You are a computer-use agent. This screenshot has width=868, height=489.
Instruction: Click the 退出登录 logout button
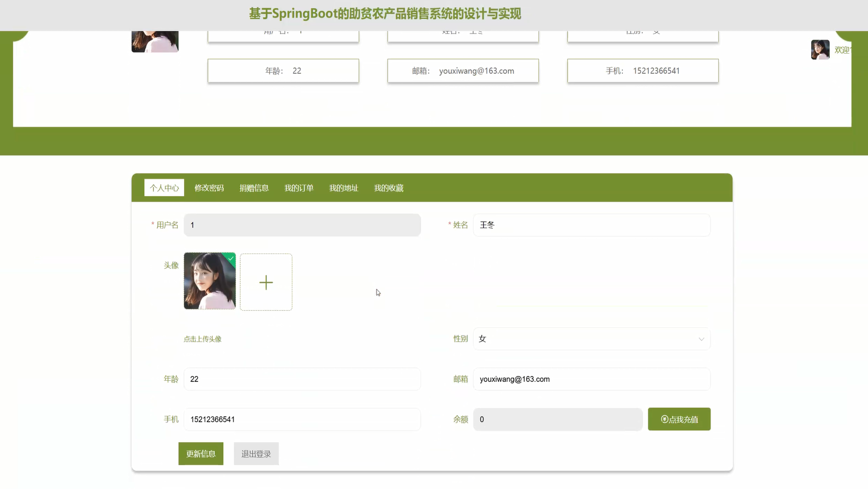coord(256,453)
